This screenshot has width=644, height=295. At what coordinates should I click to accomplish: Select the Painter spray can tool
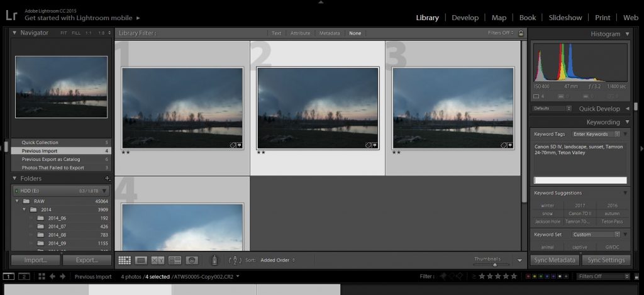(214, 260)
